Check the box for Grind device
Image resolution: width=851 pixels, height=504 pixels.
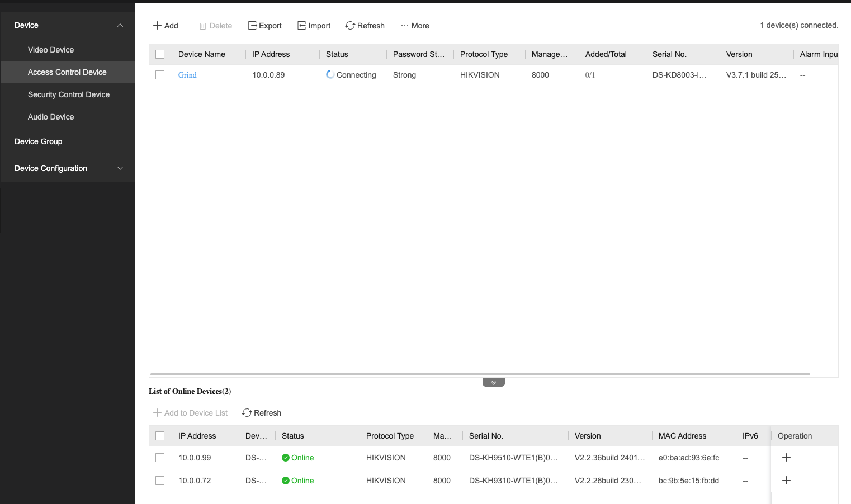coord(160,75)
